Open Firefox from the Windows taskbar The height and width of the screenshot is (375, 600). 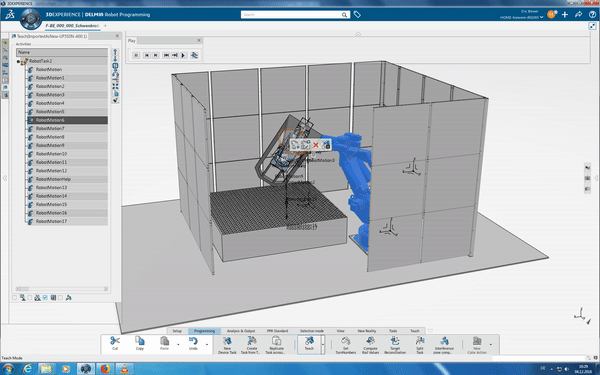click(x=105, y=369)
